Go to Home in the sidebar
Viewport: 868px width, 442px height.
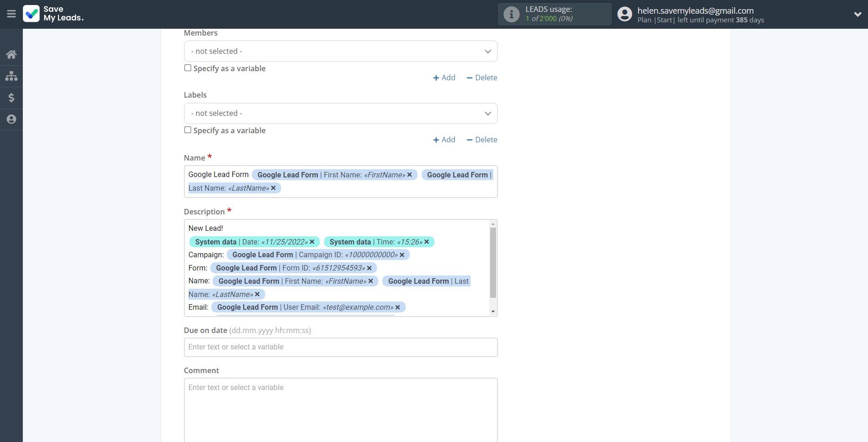pos(11,54)
